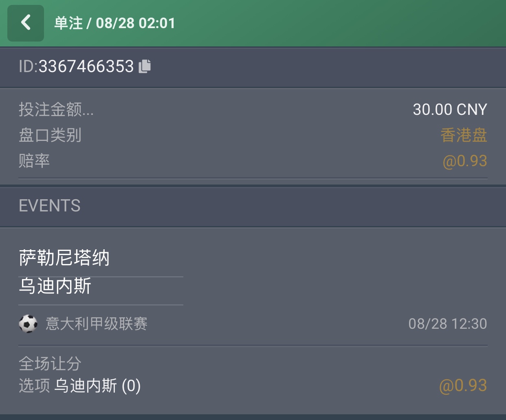Tap the 单注 / 08/28 02:01 header title
The image size is (506, 420).
[114, 23]
